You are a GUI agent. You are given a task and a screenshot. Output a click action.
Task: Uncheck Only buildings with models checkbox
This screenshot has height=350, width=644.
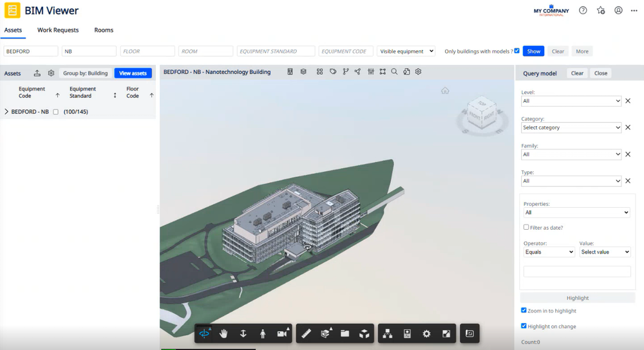[516, 51]
